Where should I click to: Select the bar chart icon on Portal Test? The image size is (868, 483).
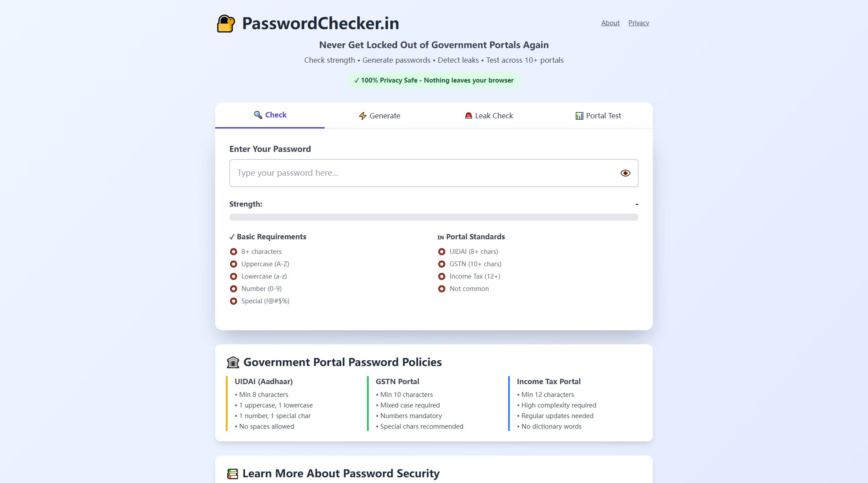point(579,115)
